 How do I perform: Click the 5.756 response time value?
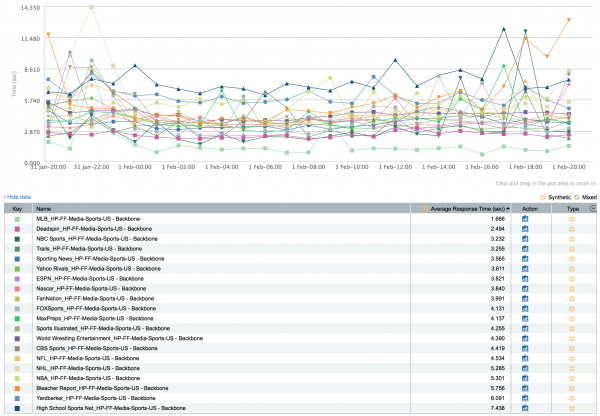[x=498, y=388]
